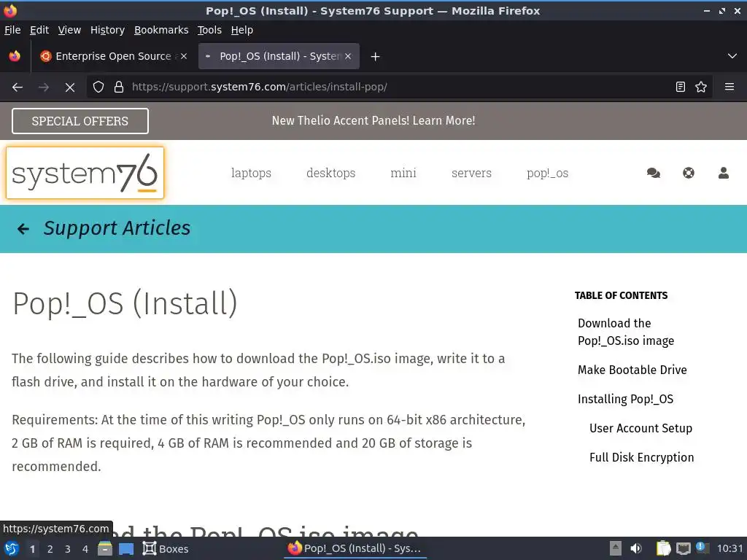747x560 pixels.
Task: Click the back arrow beside Support Articles
Action: click(23, 229)
